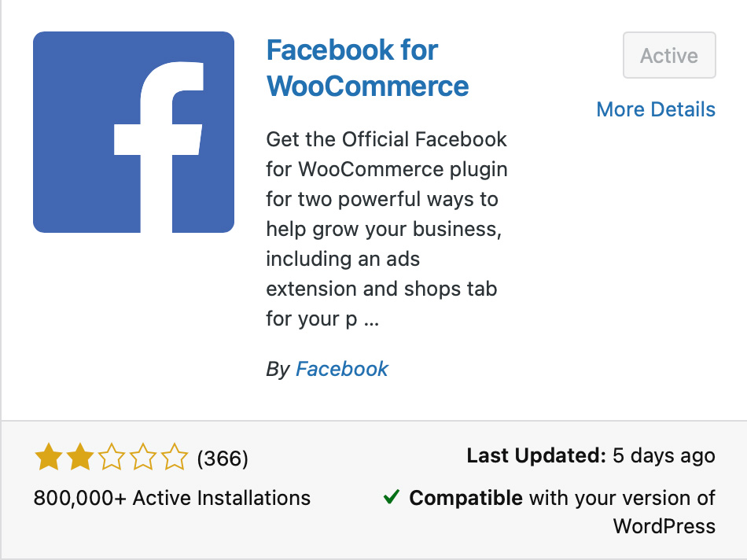Viewport: 747px width, 560px height.
Task: Click the italic "By" author label
Action: pos(278,369)
